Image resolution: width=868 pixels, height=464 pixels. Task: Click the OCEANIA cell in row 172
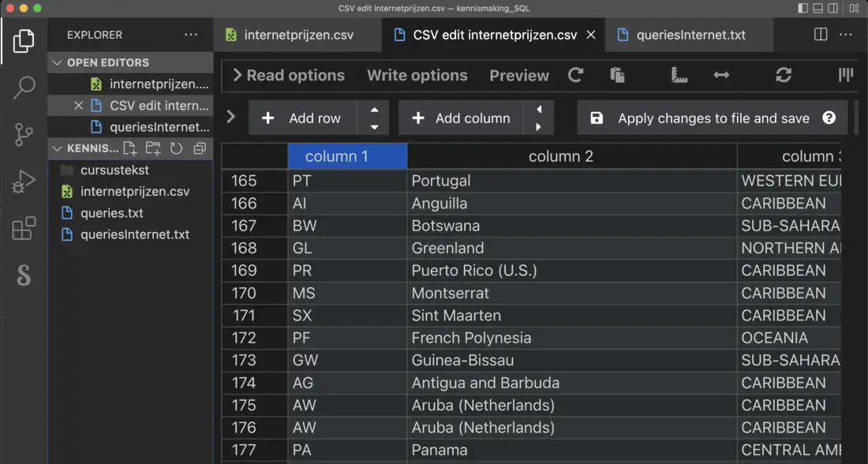[x=789, y=338]
